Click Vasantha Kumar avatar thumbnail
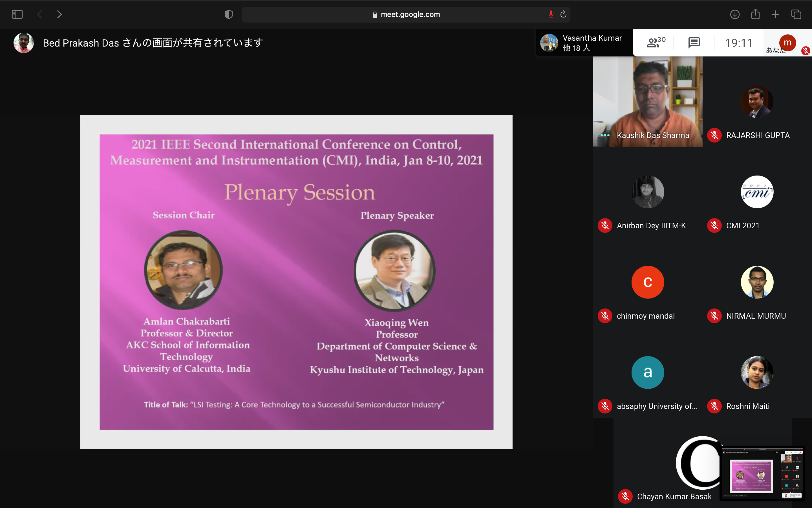812x508 pixels. pyautogui.click(x=549, y=43)
